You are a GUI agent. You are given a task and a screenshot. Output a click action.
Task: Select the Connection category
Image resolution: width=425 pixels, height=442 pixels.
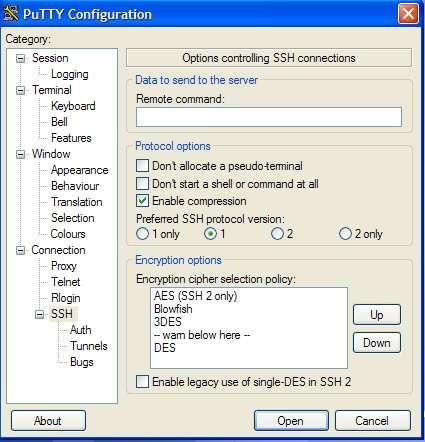(58, 250)
